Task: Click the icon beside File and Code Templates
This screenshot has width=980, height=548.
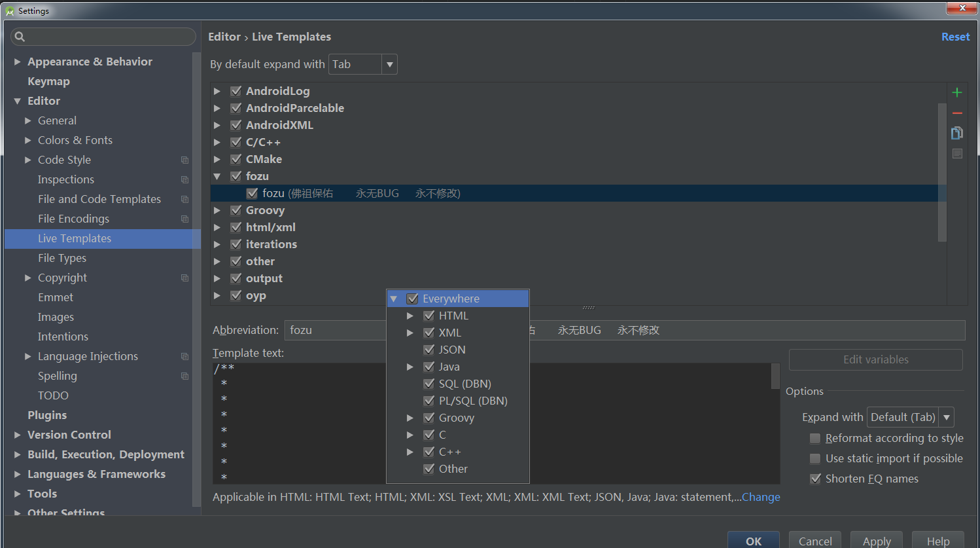Action: point(184,199)
